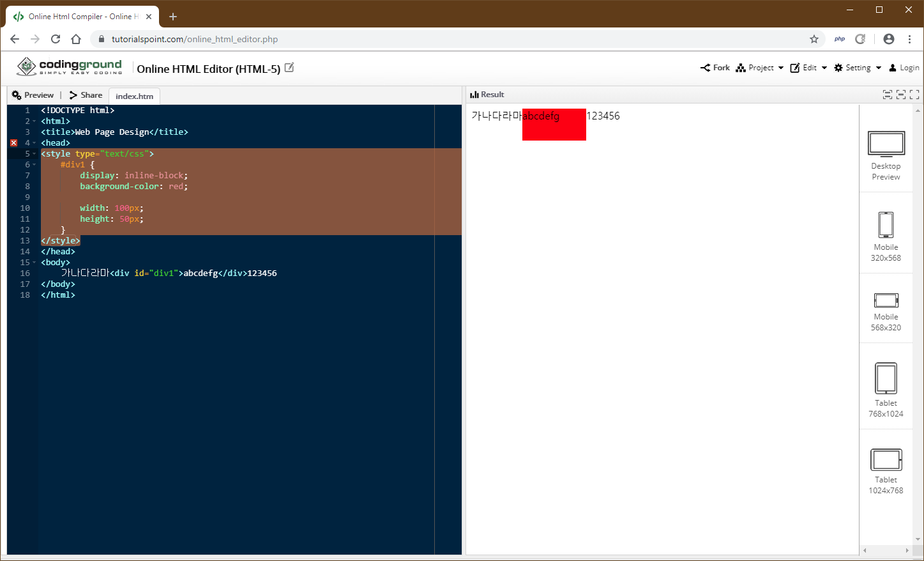Click the address bar URL field

[x=457, y=39]
